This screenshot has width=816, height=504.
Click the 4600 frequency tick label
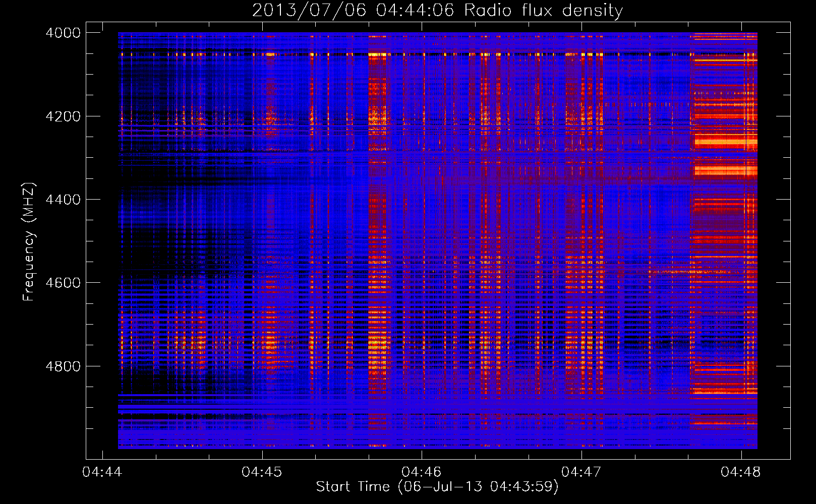click(x=63, y=283)
